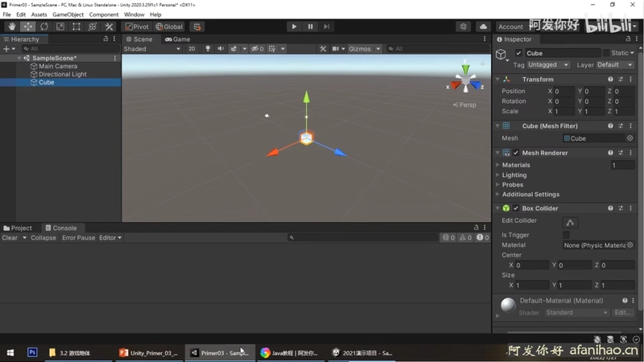This screenshot has height=362, width=644.
Task: Enable the Is Trigger checkbox
Action: point(566,235)
